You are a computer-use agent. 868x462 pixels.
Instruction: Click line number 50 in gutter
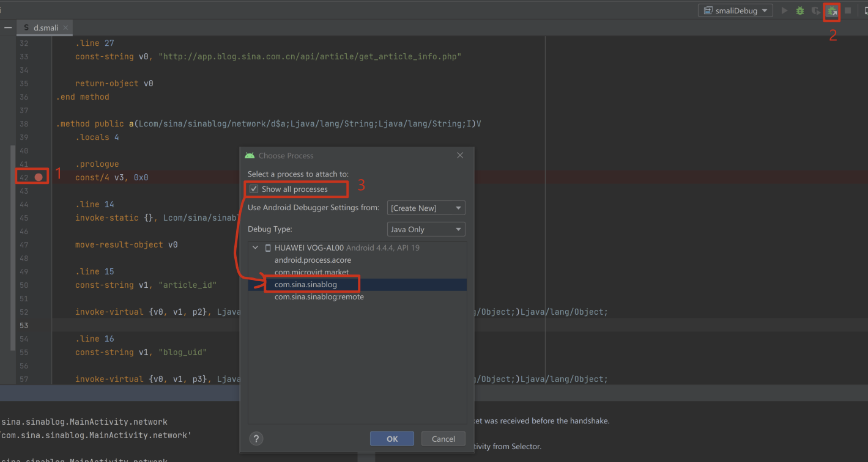24,285
